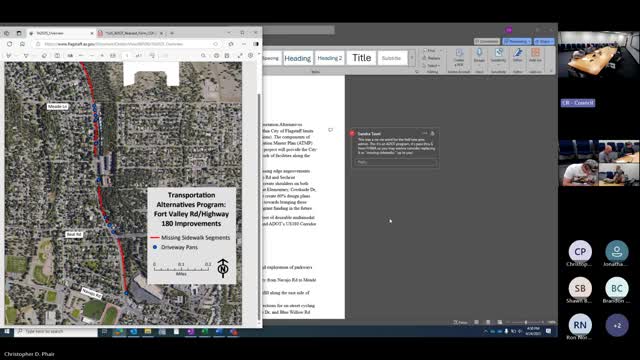Select the first Overview browser tab
This screenshot has width=640, height=360.
[61, 33]
